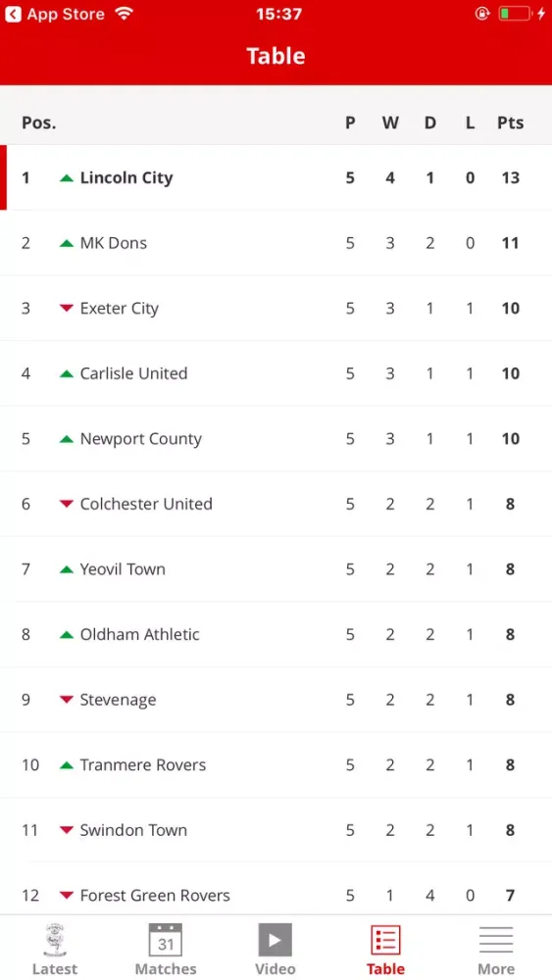Viewport: 552px width, 980px height.
Task: Tap the rotation lock status icon
Action: (482, 13)
